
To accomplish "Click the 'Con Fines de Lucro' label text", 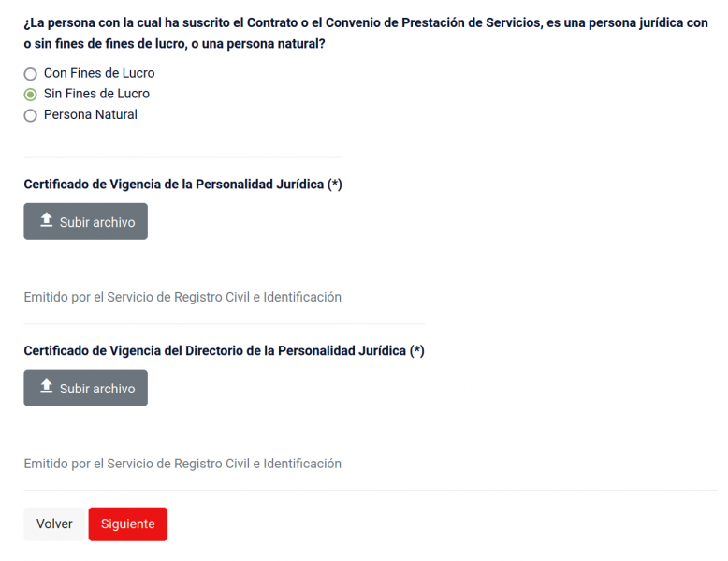I will point(99,73).
